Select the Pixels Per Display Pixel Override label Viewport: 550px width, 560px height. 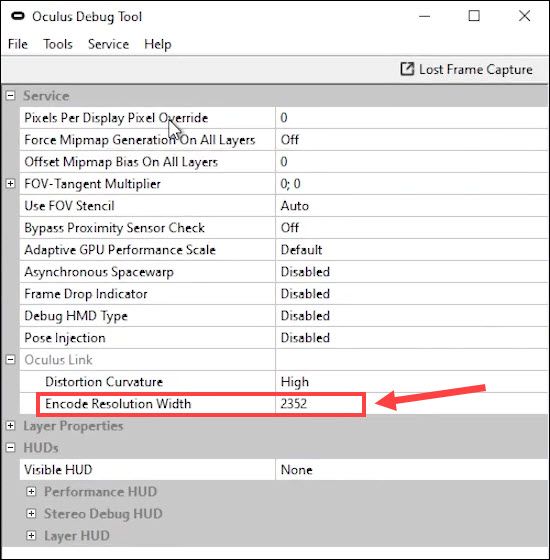pos(116,118)
